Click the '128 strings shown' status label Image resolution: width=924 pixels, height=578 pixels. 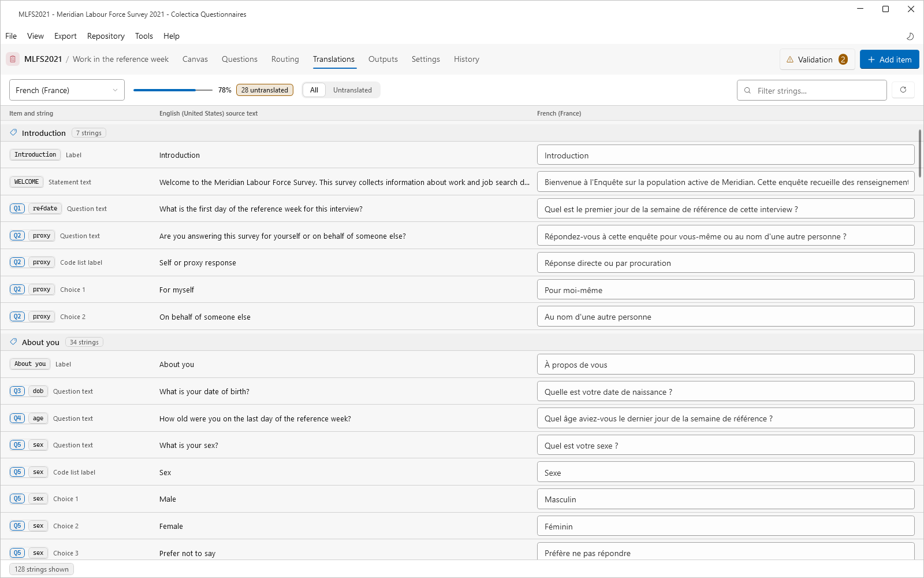(x=42, y=569)
